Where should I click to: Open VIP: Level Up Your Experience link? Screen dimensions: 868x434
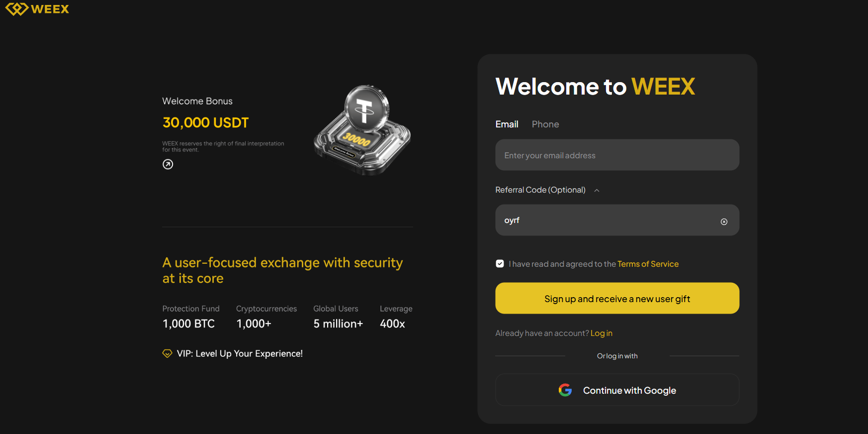[240, 354]
